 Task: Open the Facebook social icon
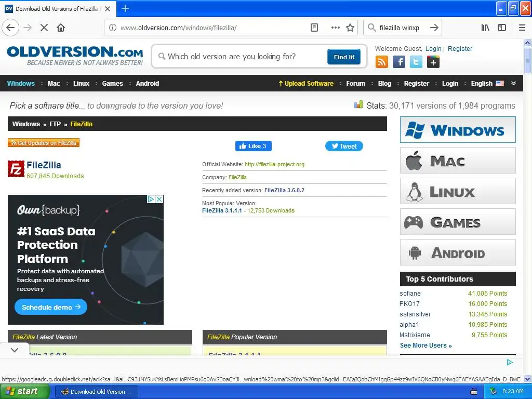click(399, 62)
